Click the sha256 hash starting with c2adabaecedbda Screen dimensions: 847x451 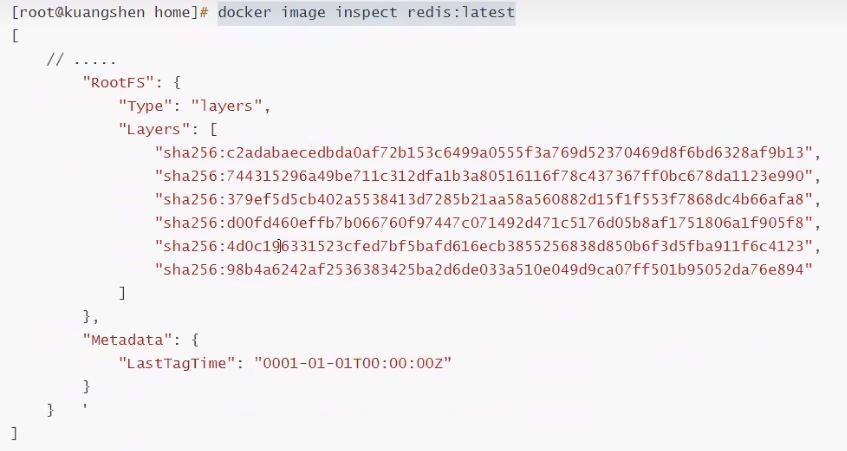[x=486, y=152]
